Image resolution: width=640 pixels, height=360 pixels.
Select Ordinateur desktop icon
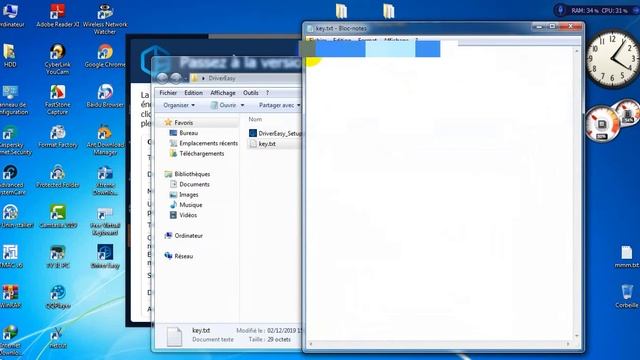(x=11, y=16)
